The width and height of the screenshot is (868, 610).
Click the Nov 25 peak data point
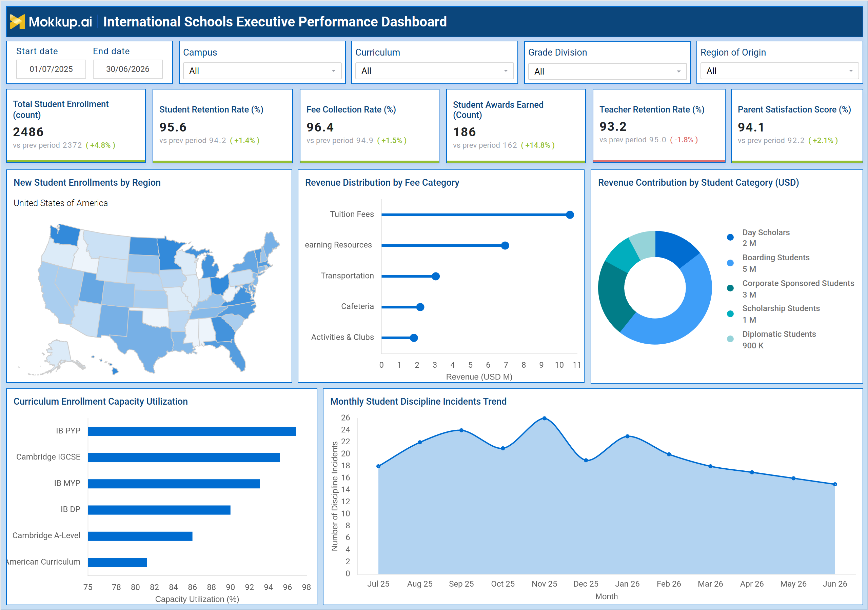coord(545,419)
